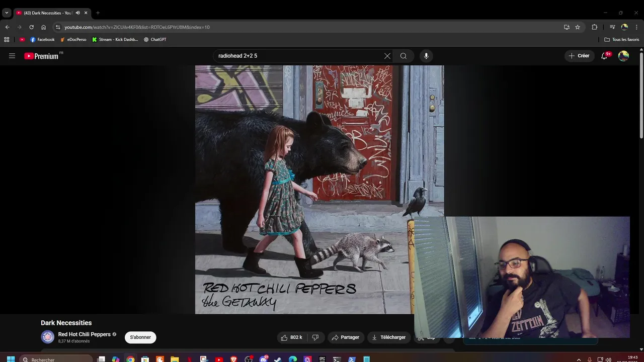Install the app via address bar icon

[567, 27]
